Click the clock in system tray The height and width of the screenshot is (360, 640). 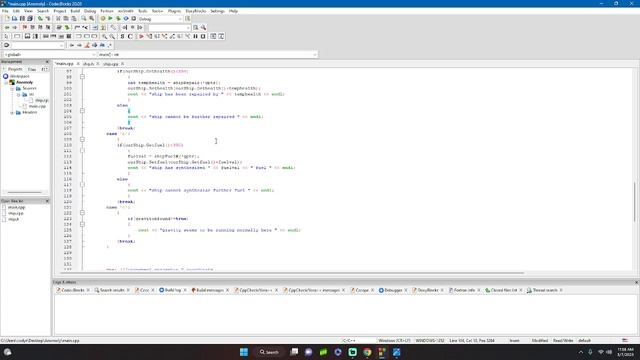click(x=625, y=352)
